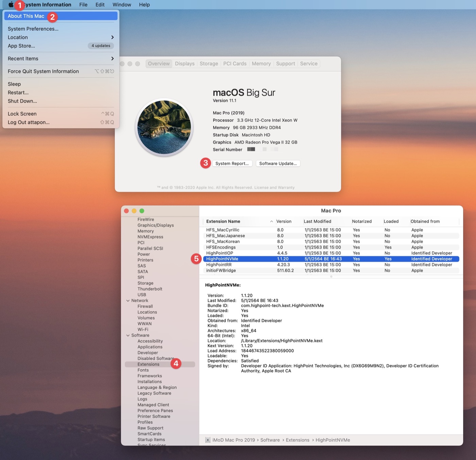The image size is (476, 460).
Task: Click the sort arrow on Extension Name column
Action: 271,221
